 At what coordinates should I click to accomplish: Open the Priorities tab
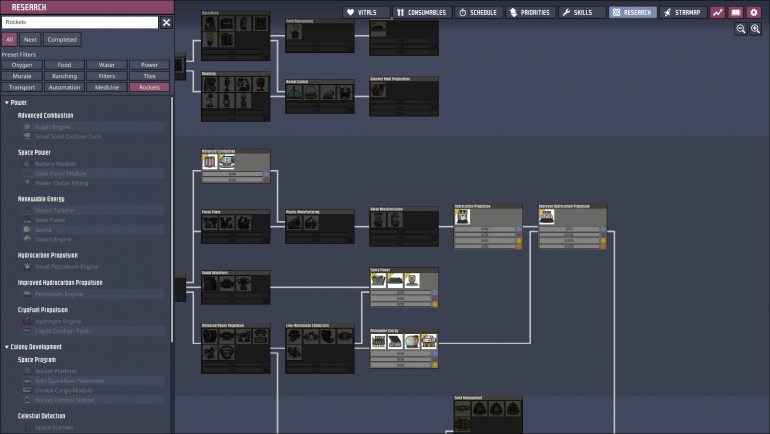pos(530,12)
